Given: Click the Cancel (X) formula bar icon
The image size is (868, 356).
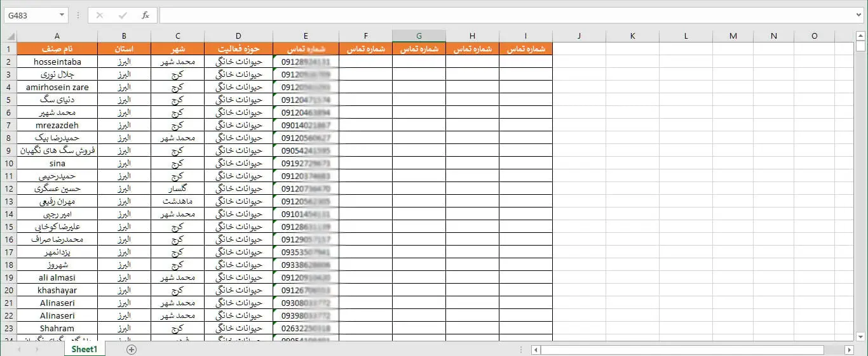Looking at the screenshot, I should pyautogui.click(x=100, y=15).
